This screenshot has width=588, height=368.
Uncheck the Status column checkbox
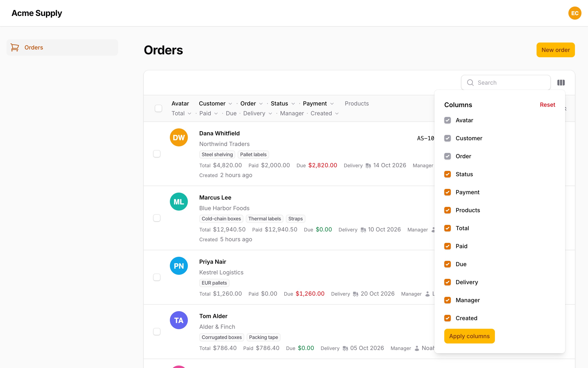point(448,174)
